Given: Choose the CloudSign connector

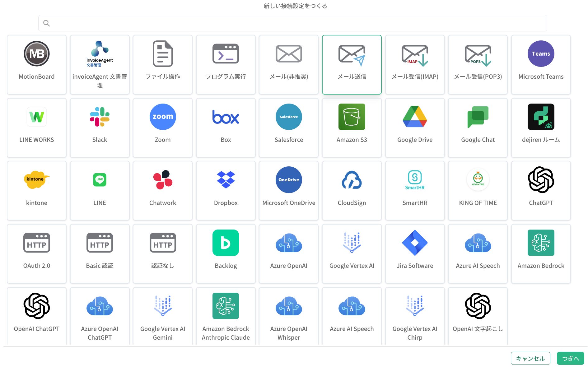Looking at the screenshot, I should (352, 190).
